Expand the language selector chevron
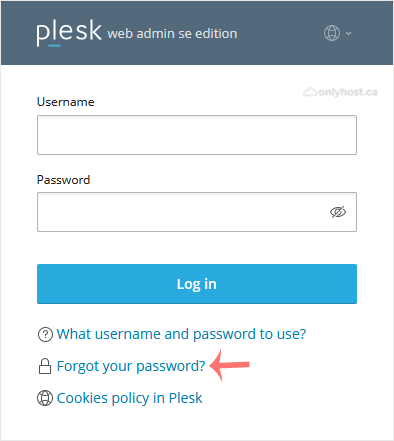Image resolution: width=394 pixels, height=441 pixels. click(348, 33)
